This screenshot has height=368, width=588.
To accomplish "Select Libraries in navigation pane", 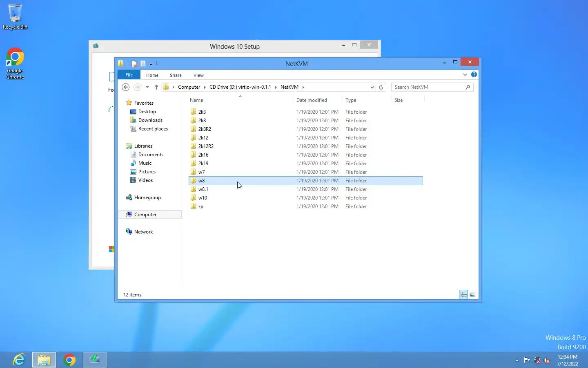I will click(143, 146).
